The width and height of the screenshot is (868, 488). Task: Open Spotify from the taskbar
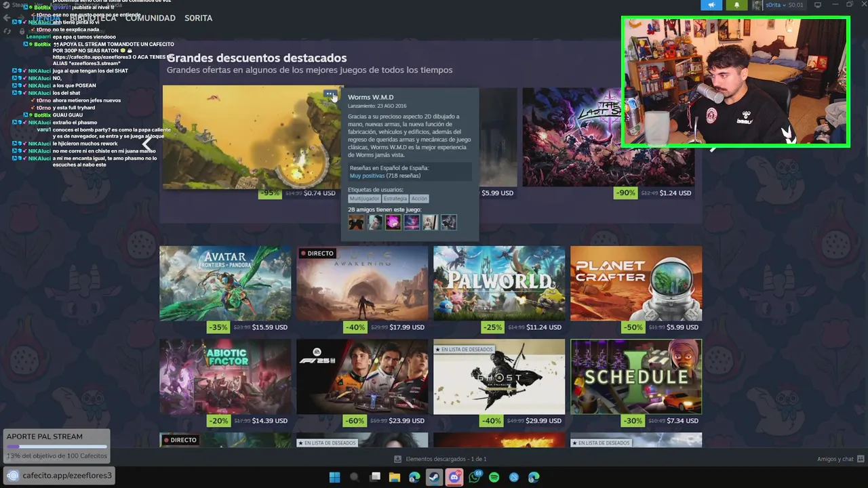point(494,477)
